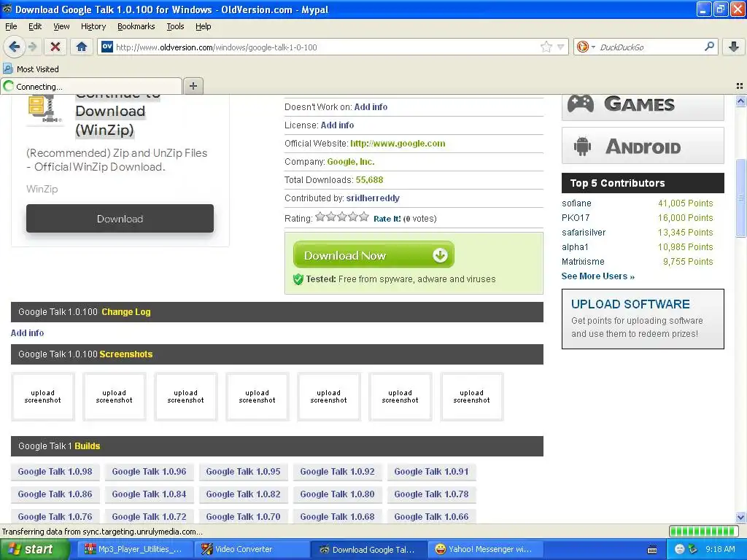Open the http://www.google.com official website link
Image resolution: width=747 pixels, height=560 pixels.
pyautogui.click(x=398, y=144)
